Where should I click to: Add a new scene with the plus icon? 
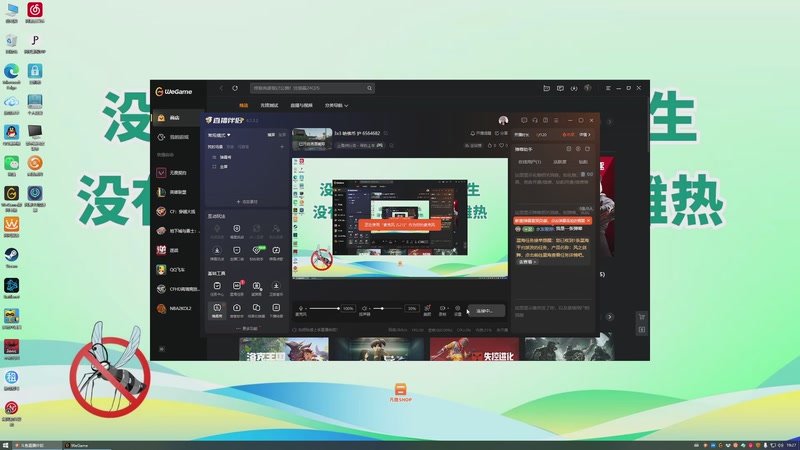tap(282, 147)
